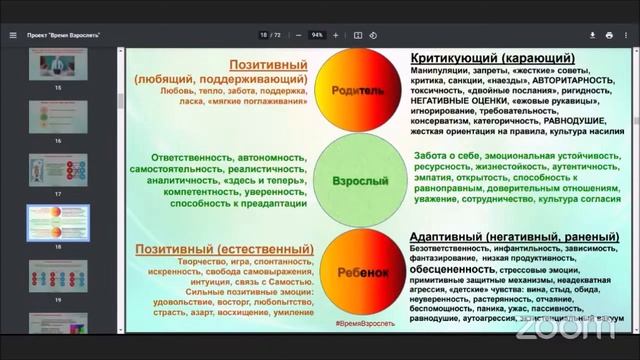The image size is (640, 360).
Task: Click the 'Родитель' circle on slide
Action: click(358, 90)
